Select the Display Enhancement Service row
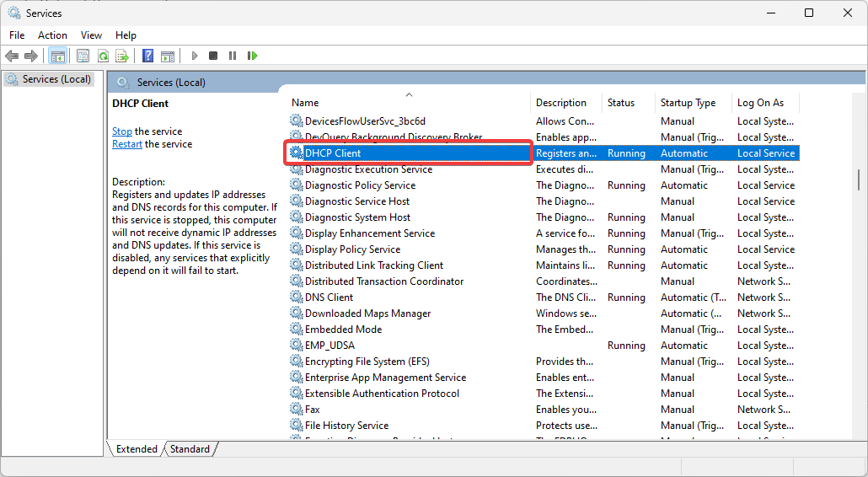868x477 pixels. [544, 233]
